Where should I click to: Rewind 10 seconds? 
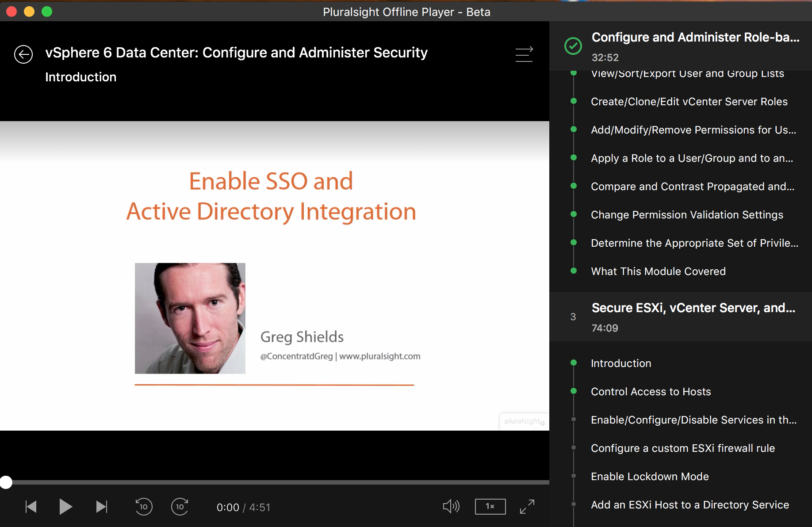pos(144,507)
